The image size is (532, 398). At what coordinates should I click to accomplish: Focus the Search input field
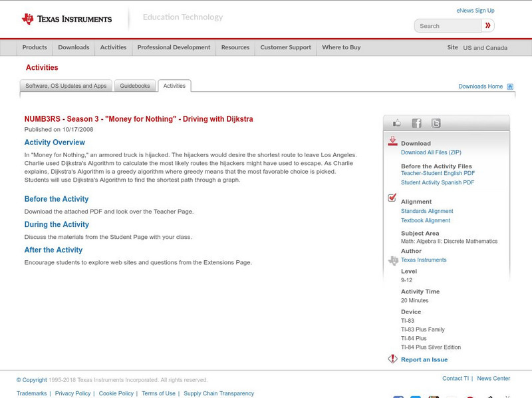(448, 26)
